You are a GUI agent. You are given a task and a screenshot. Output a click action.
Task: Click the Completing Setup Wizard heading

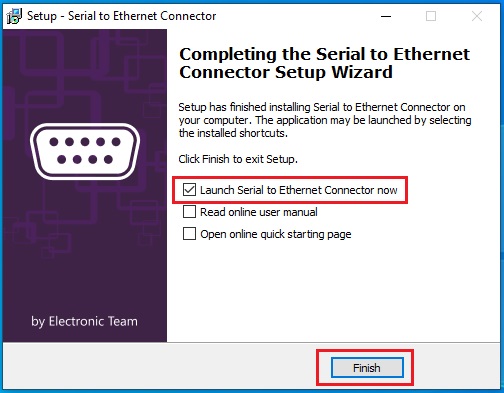[x=324, y=63]
